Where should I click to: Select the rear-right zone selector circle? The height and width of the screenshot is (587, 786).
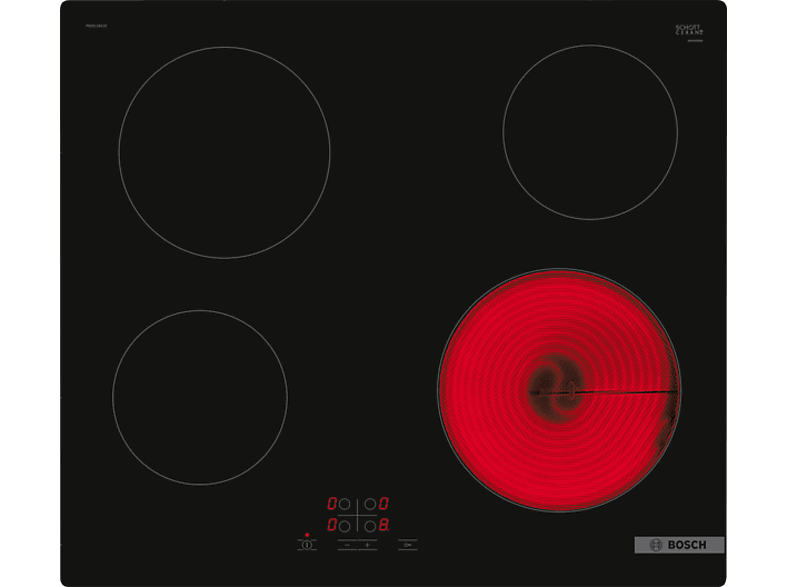(369, 505)
